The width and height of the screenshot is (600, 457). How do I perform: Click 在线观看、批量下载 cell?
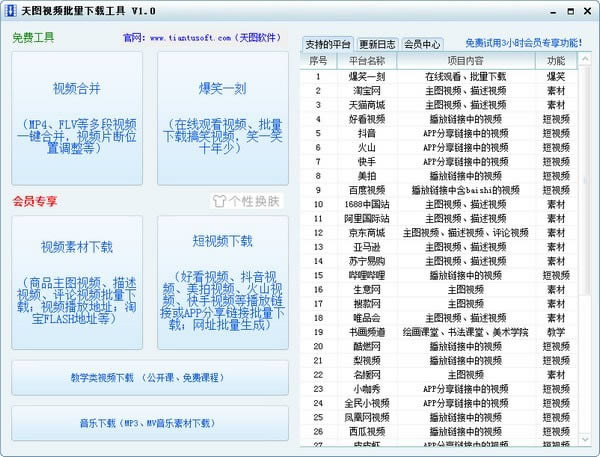click(465, 77)
